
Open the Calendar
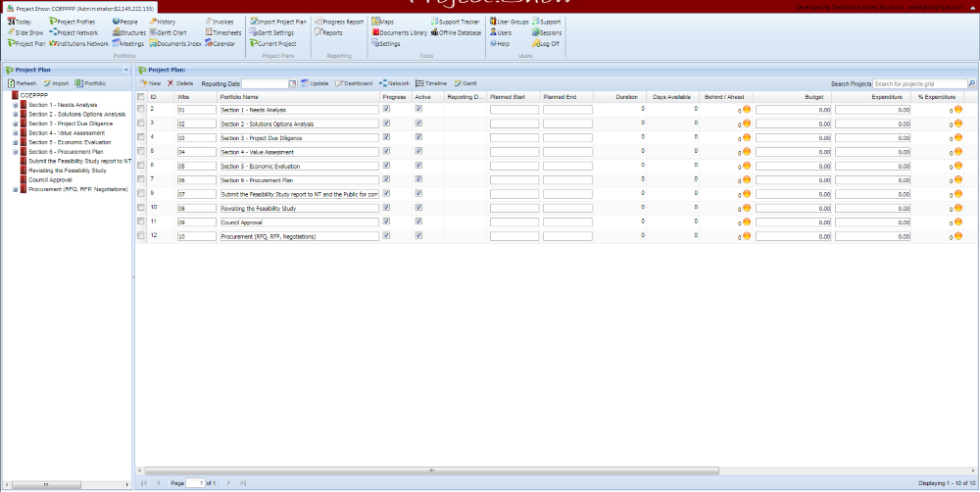(x=220, y=44)
